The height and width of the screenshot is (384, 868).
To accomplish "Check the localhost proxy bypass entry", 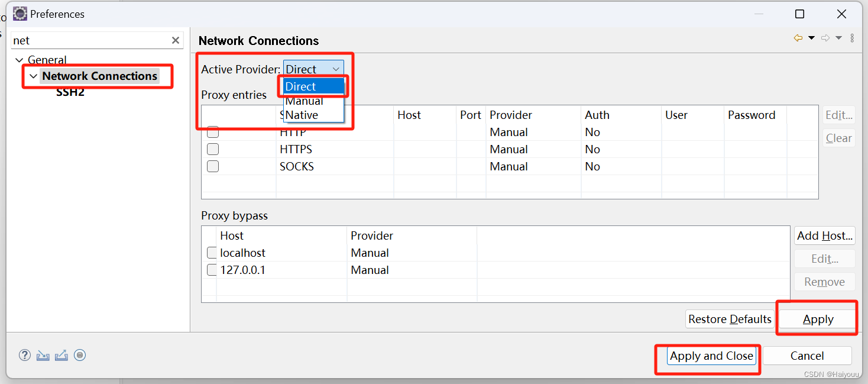I will pyautogui.click(x=212, y=252).
